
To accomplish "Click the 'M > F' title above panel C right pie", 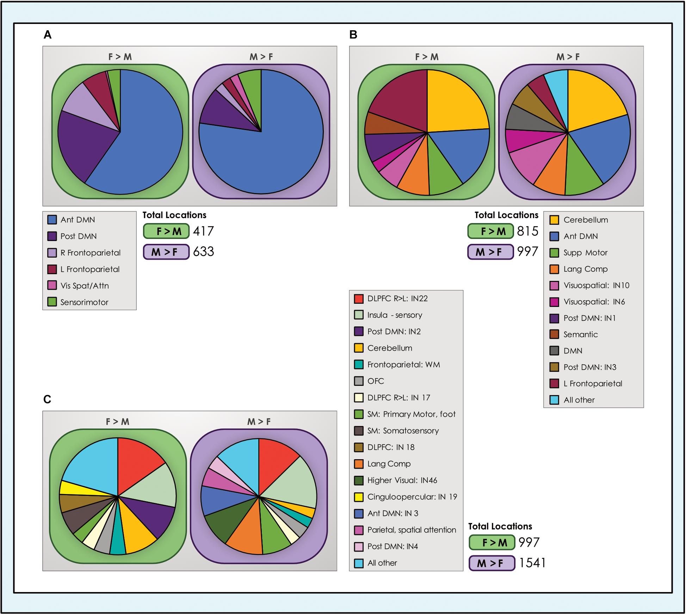I will coord(259,421).
